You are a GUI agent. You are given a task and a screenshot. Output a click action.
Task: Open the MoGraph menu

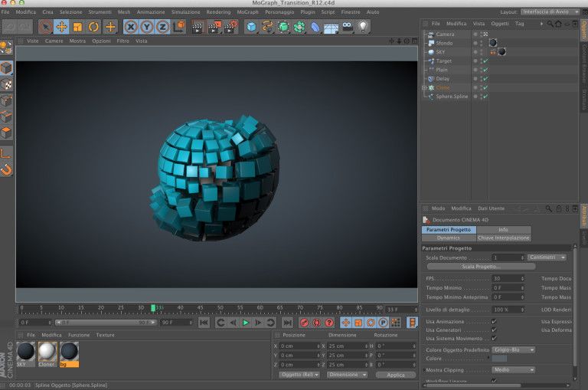[247, 12]
